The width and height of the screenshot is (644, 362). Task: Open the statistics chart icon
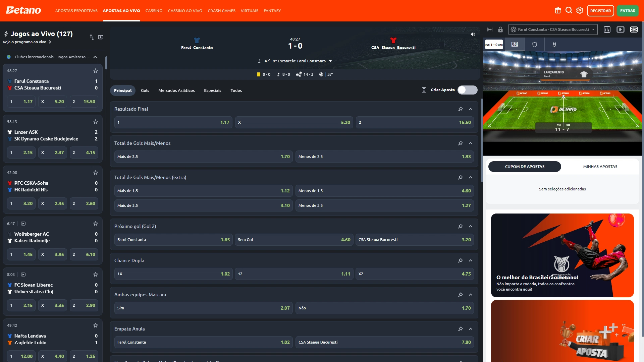pos(607,29)
